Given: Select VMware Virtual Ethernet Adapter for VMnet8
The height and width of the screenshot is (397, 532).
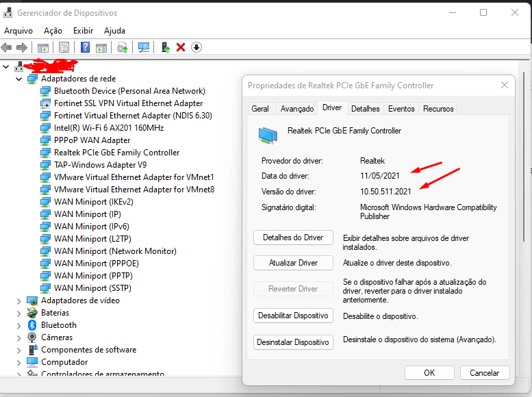Looking at the screenshot, I should tap(134, 190).
